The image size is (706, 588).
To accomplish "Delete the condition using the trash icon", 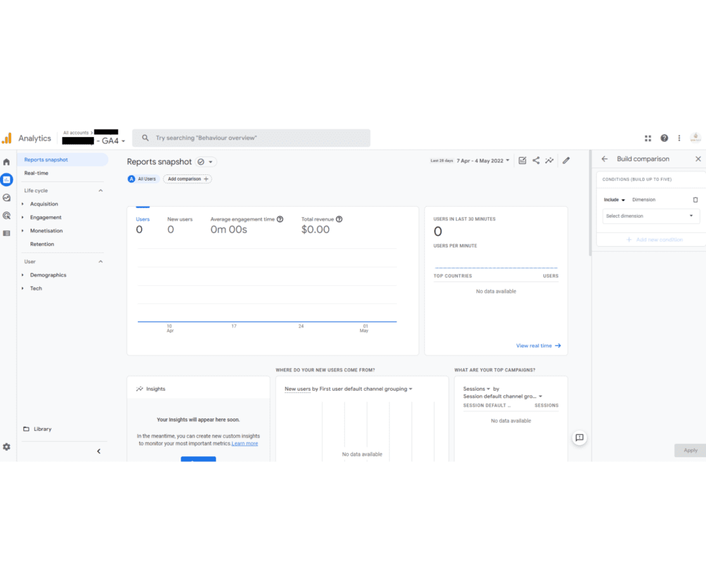I will click(x=696, y=199).
